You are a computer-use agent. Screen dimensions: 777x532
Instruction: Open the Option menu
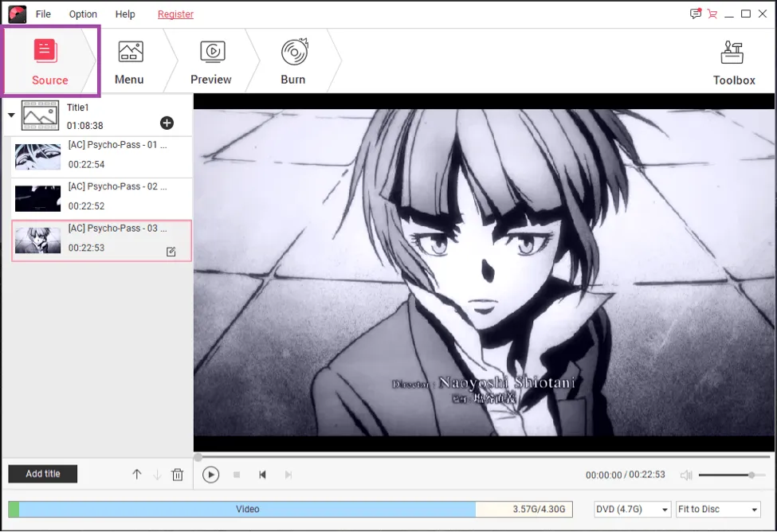[x=83, y=14]
